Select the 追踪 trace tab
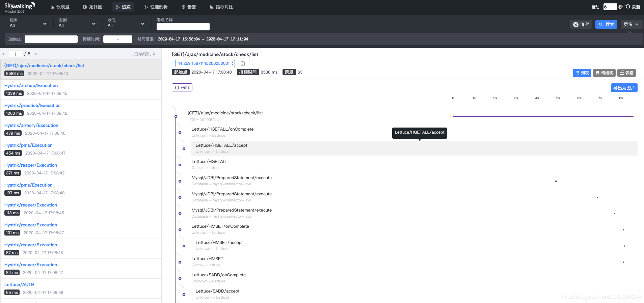Screen dimensions: 644x303 coord(123,7)
